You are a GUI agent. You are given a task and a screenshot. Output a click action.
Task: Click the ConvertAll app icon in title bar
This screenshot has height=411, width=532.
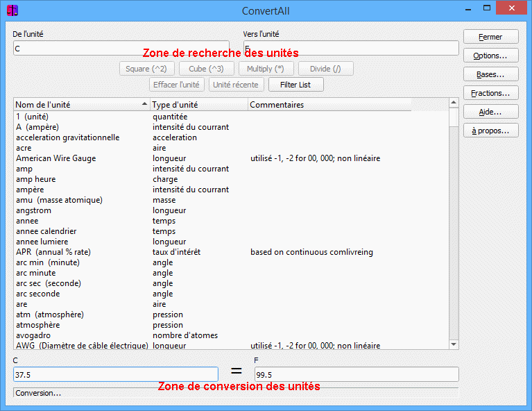coord(12,10)
